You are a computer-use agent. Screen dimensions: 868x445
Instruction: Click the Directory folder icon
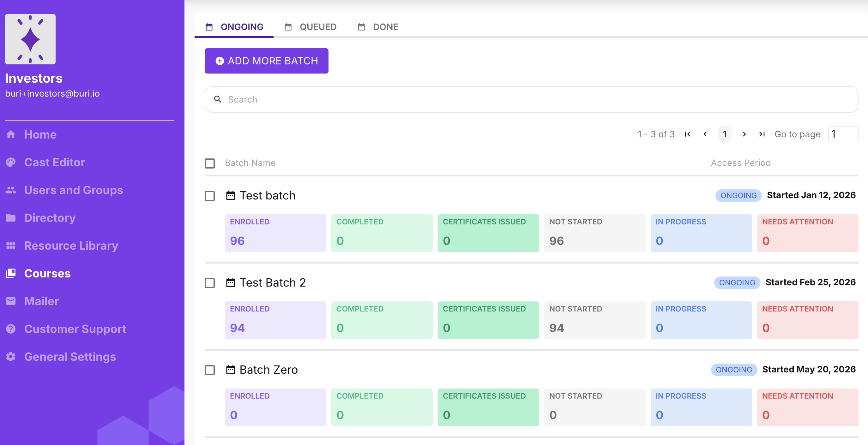point(11,218)
